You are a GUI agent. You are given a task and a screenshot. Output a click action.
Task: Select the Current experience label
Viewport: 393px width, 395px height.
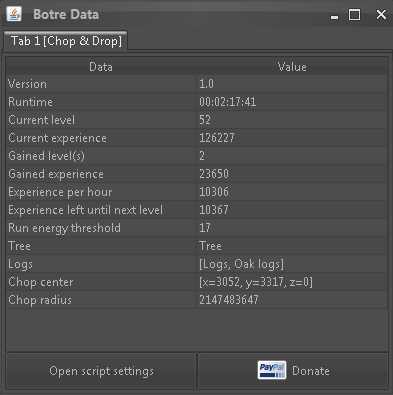57,138
